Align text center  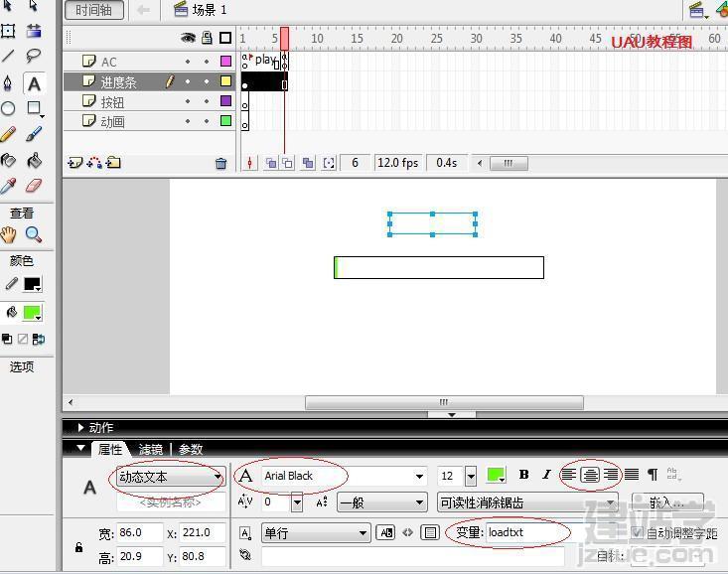(590, 475)
